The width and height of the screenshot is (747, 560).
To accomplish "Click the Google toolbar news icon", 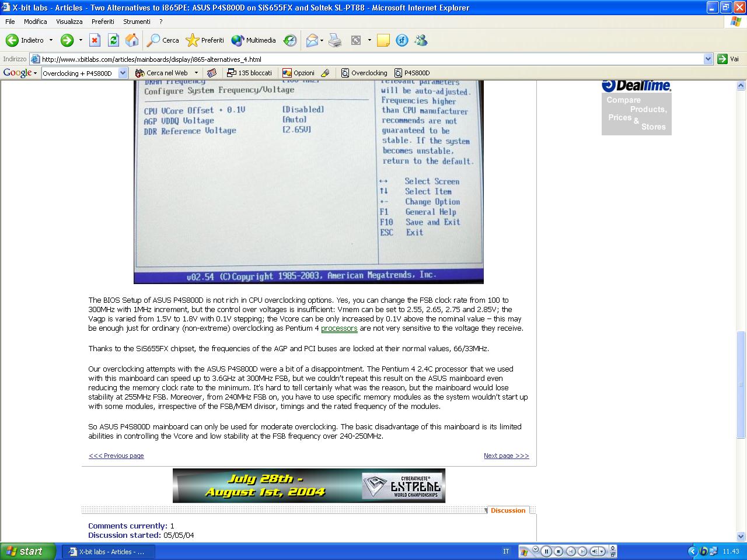I will [212, 73].
